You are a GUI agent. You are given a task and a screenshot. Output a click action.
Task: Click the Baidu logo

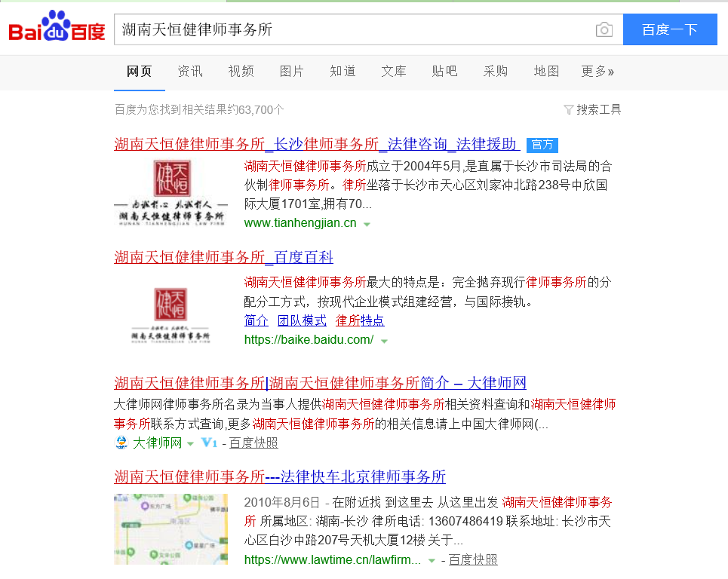click(57, 29)
